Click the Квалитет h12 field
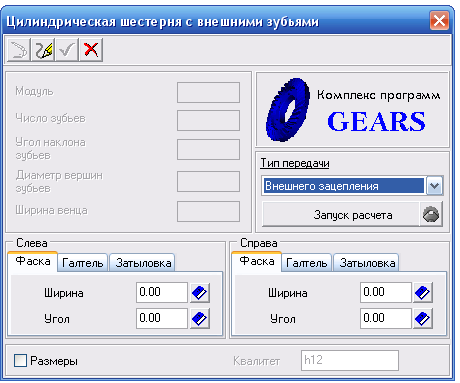The height and width of the screenshot is (383, 460). (x=350, y=360)
